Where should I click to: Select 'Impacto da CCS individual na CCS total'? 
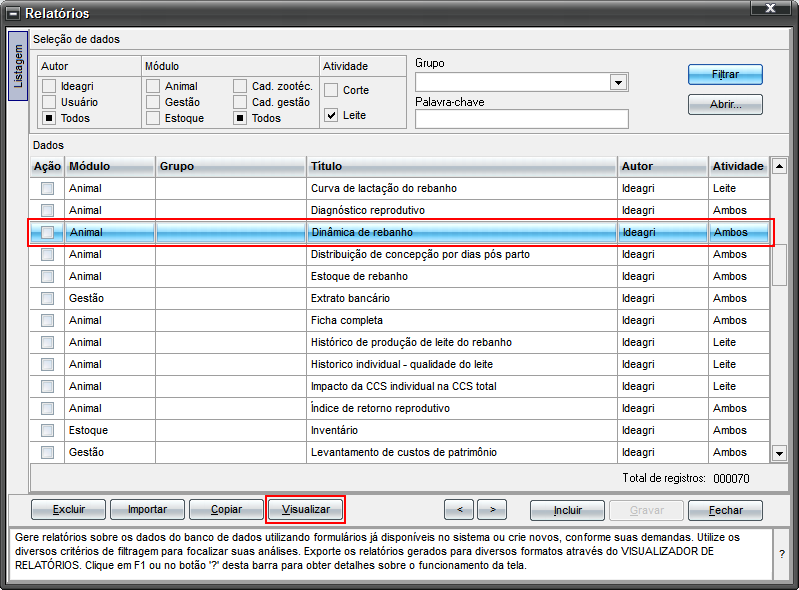pos(404,386)
